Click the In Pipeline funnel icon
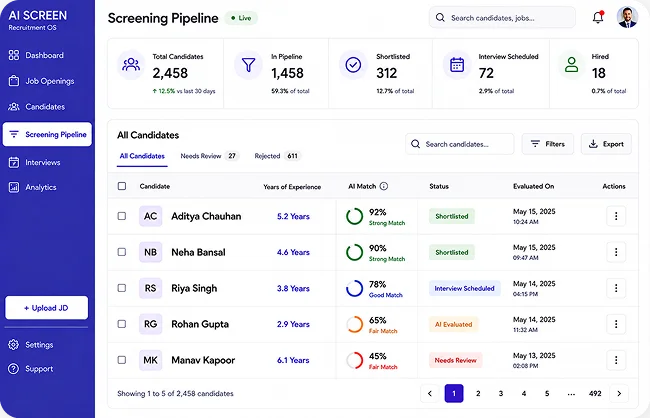The image size is (650, 418). 248,65
